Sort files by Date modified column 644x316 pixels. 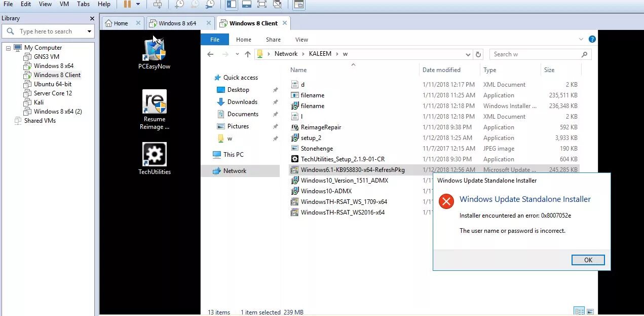point(441,70)
